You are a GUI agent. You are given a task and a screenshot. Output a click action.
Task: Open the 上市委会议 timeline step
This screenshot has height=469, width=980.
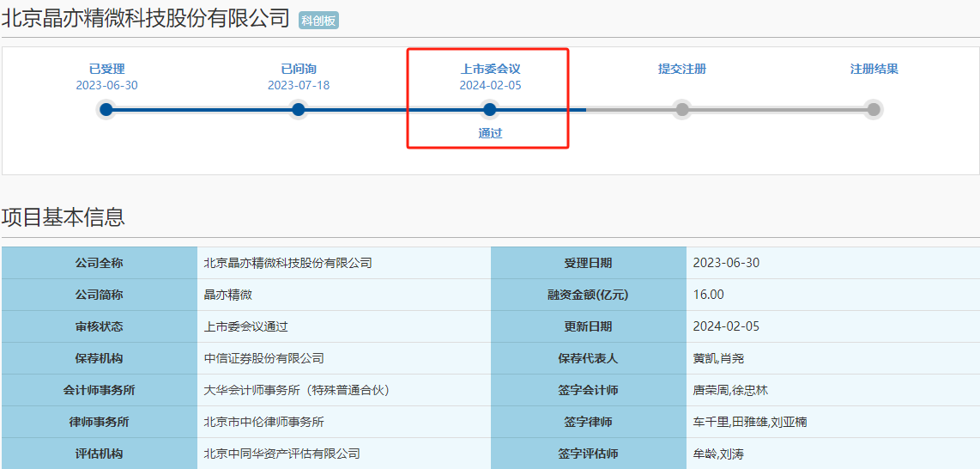coord(490,69)
